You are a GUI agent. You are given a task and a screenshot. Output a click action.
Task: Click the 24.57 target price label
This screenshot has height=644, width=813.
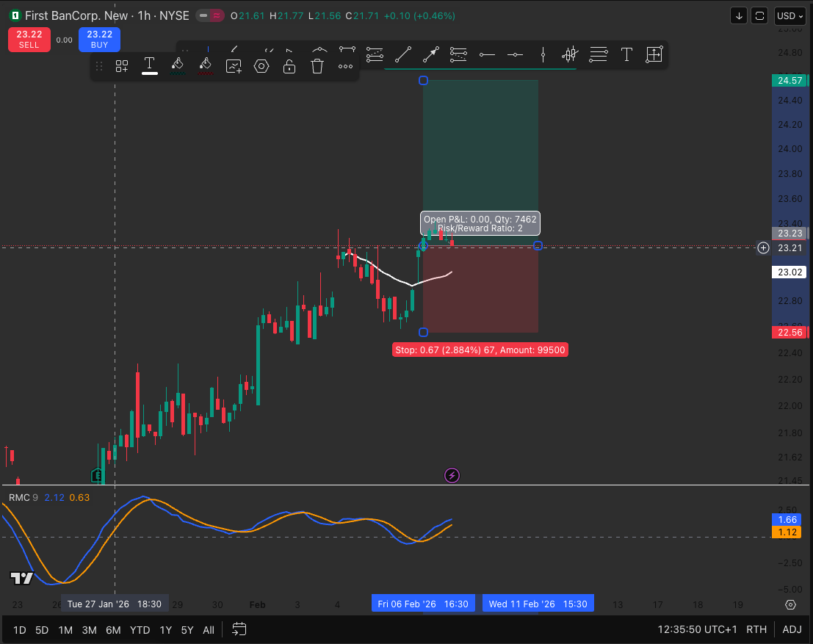[x=789, y=80]
